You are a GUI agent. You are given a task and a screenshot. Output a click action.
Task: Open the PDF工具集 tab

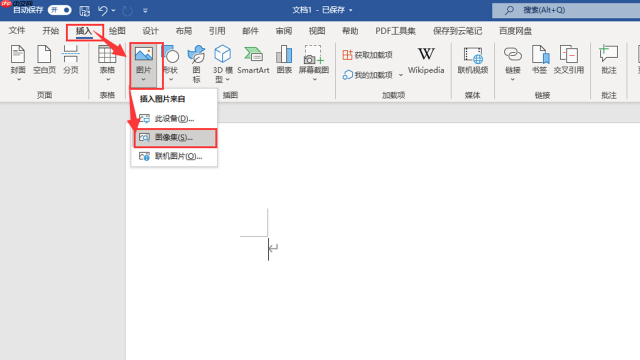tap(395, 31)
